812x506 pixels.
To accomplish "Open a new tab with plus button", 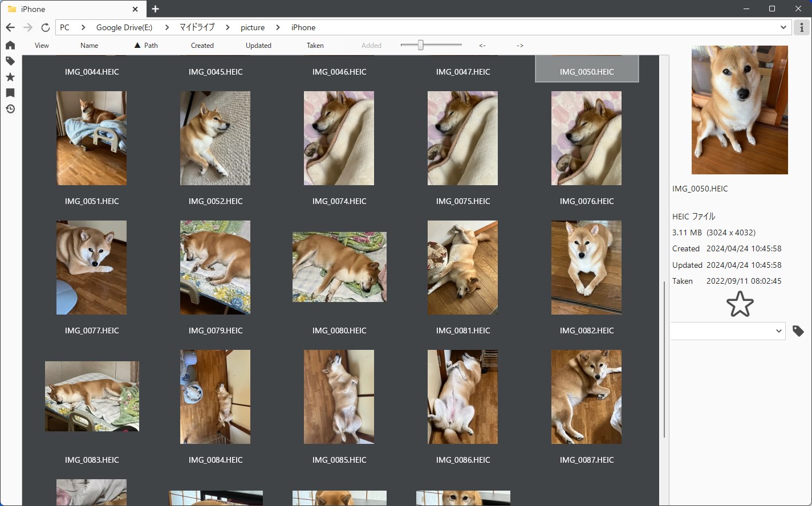I will [x=155, y=9].
